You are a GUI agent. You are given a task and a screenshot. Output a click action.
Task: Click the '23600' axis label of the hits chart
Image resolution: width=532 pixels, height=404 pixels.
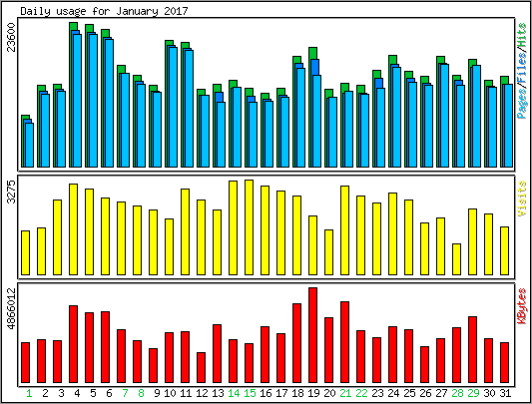pyautogui.click(x=12, y=37)
